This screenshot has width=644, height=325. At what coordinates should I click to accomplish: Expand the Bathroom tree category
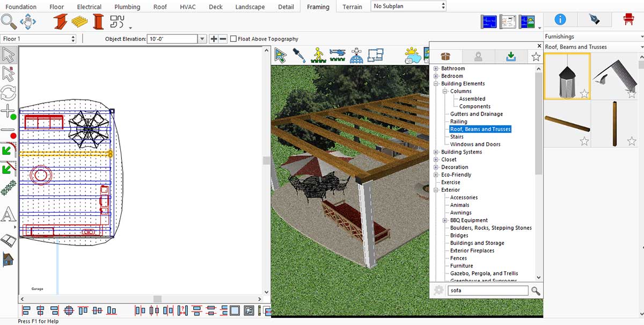click(436, 69)
